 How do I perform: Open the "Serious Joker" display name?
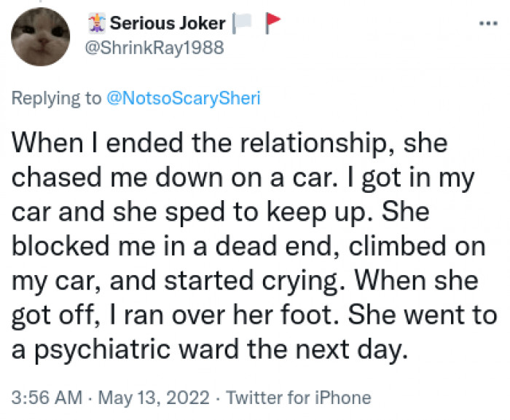coord(167,23)
